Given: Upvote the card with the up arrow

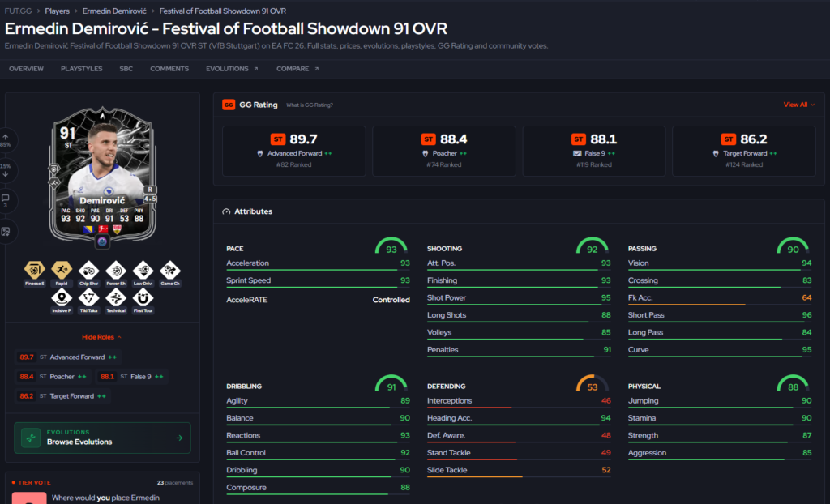Looking at the screenshot, I should pos(6,139).
